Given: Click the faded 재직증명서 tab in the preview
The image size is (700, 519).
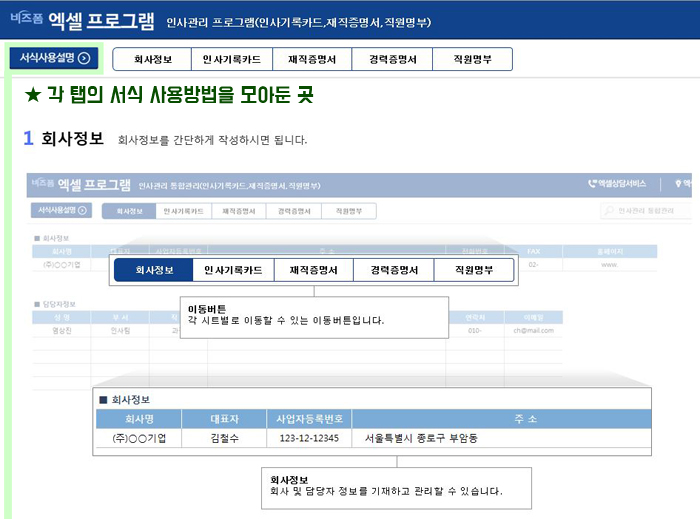Looking at the screenshot, I should coord(239,211).
